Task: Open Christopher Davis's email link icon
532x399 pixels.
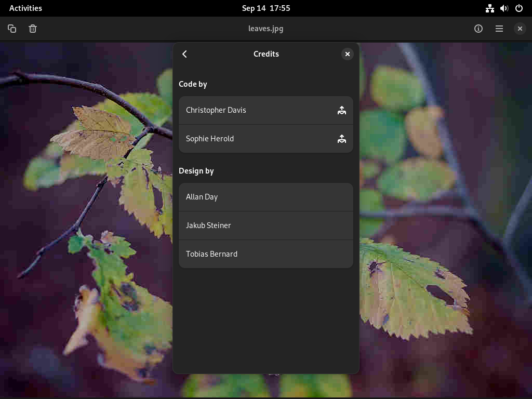Action: [x=342, y=110]
